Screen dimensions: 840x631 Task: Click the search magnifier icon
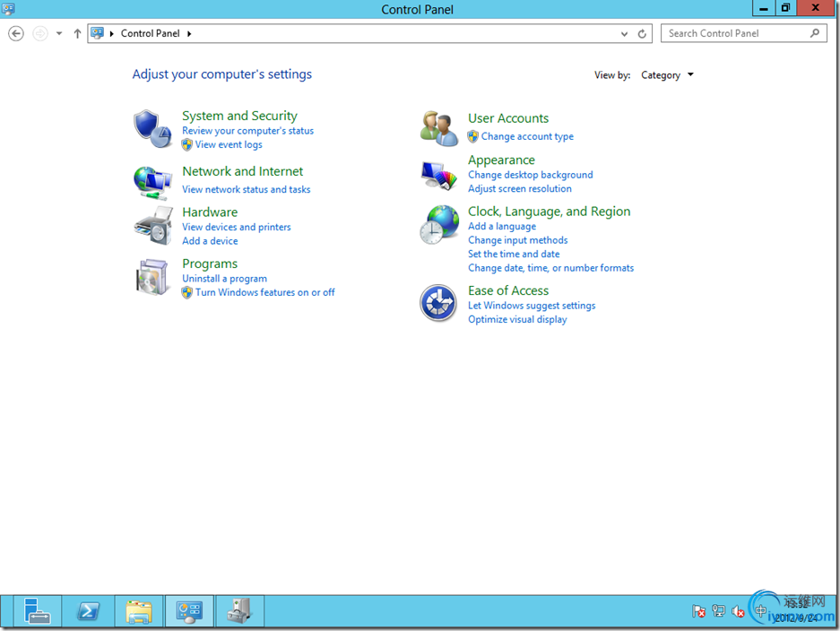click(815, 33)
